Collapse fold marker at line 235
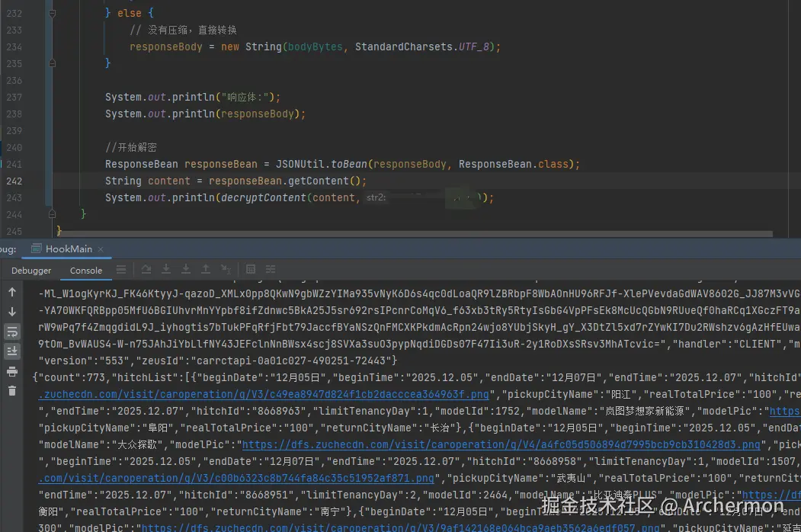The height and width of the screenshot is (532, 801). click(x=52, y=63)
